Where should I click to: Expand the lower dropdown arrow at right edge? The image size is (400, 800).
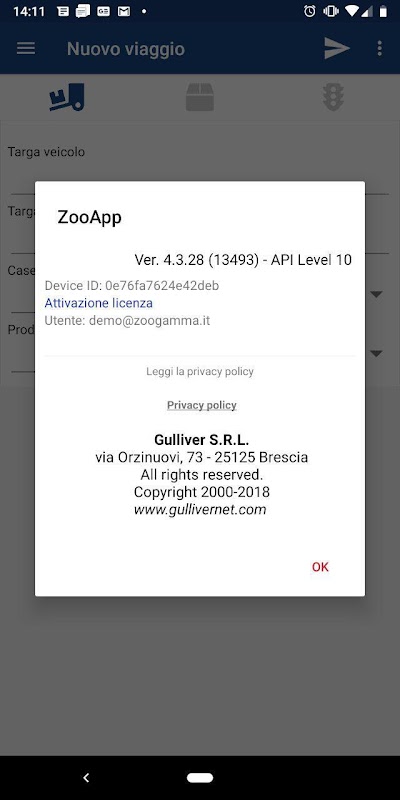click(x=377, y=354)
